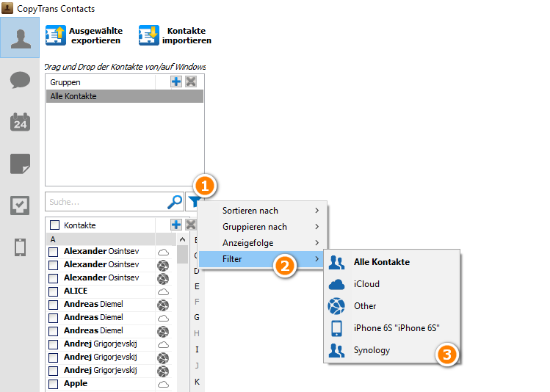Image resolution: width=550 pixels, height=392 pixels.
Task: Check first Andrej Grigorjevskij checkbox
Action: (54, 344)
